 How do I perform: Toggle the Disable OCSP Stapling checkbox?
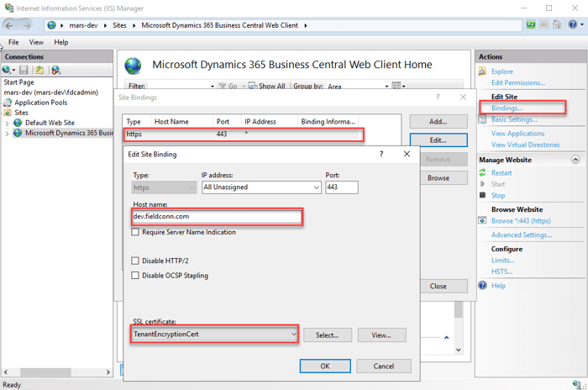pos(136,275)
